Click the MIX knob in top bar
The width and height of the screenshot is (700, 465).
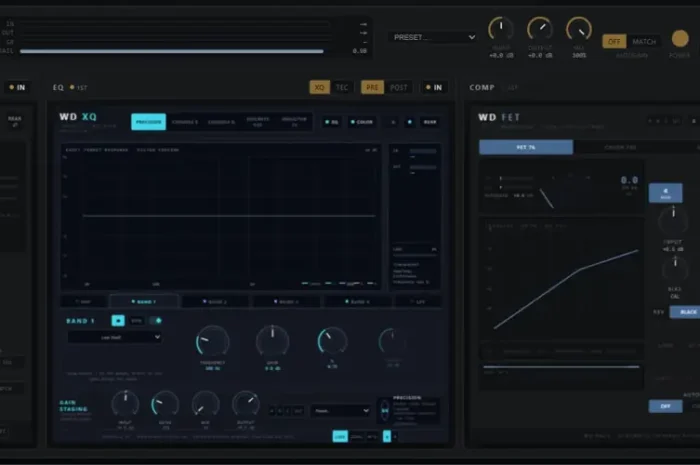[x=579, y=29]
